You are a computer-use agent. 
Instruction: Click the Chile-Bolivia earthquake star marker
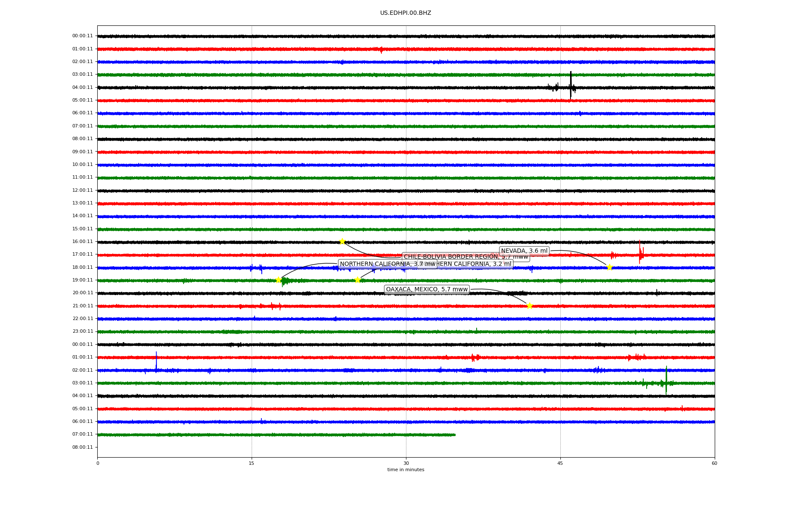pos(342,241)
